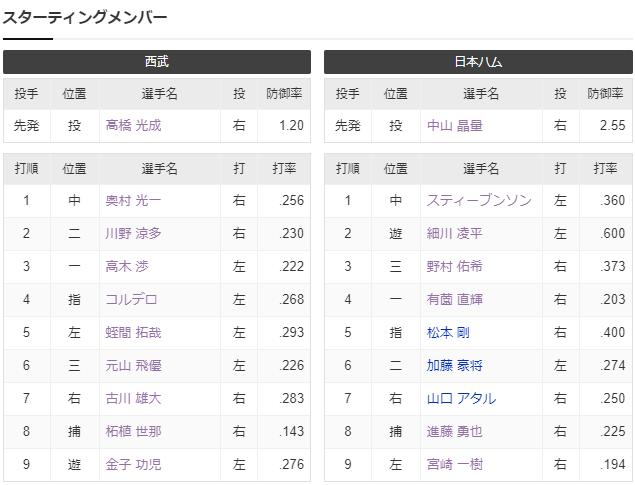Image resolution: width=635 pixels, height=485 pixels.
Task: Open スティーブンソン player link
Action: (479, 201)
